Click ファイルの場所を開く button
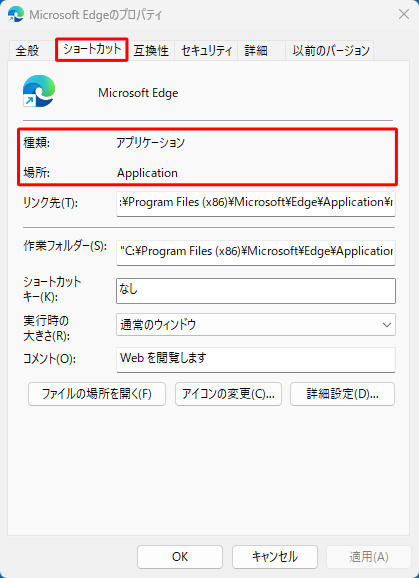Image resolution: width=419 pixels, height=578 pixels. click(97, 394)
